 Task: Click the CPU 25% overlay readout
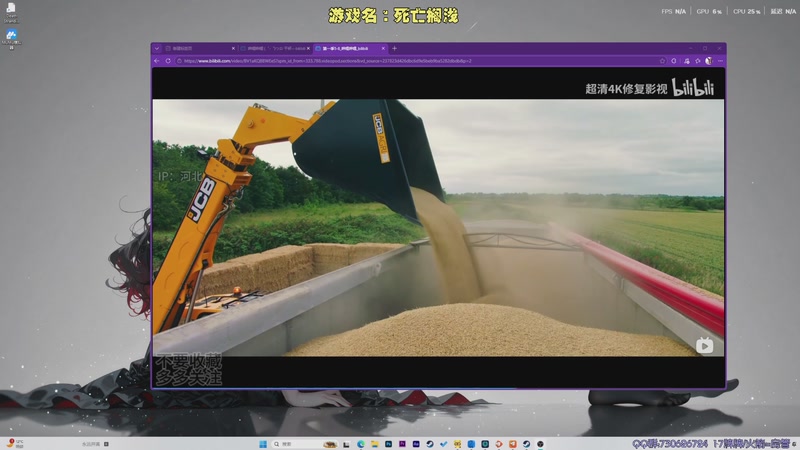[746, 11]
